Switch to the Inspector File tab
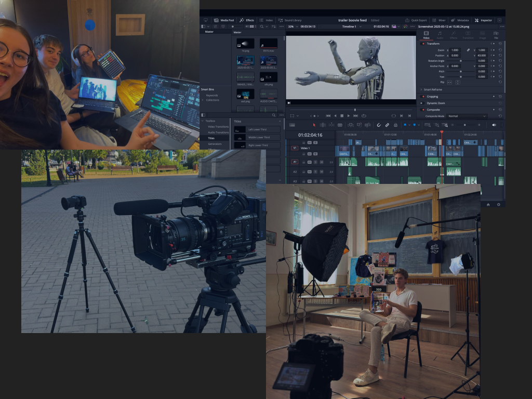Screen dimensions: 532x399 [496, 35]
